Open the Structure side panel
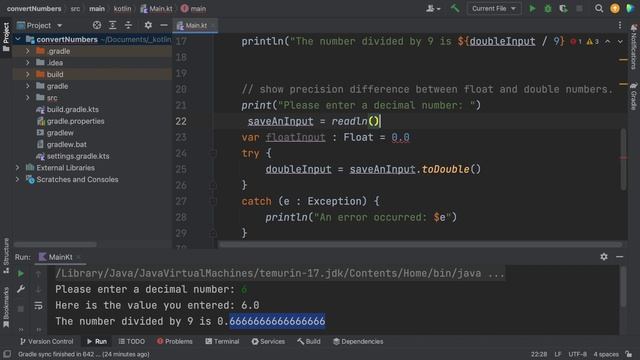Viewport: 640px width, 360px height. tap(6, 255)
